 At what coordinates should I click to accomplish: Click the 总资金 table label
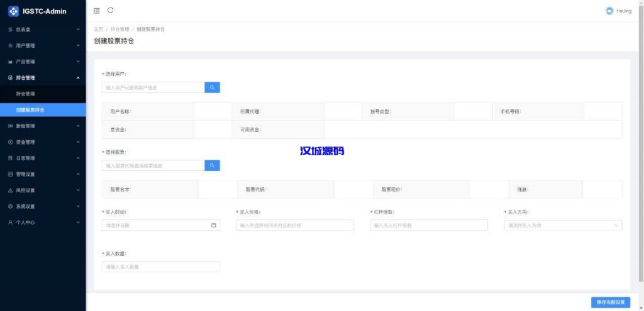[x=118, y=129]
